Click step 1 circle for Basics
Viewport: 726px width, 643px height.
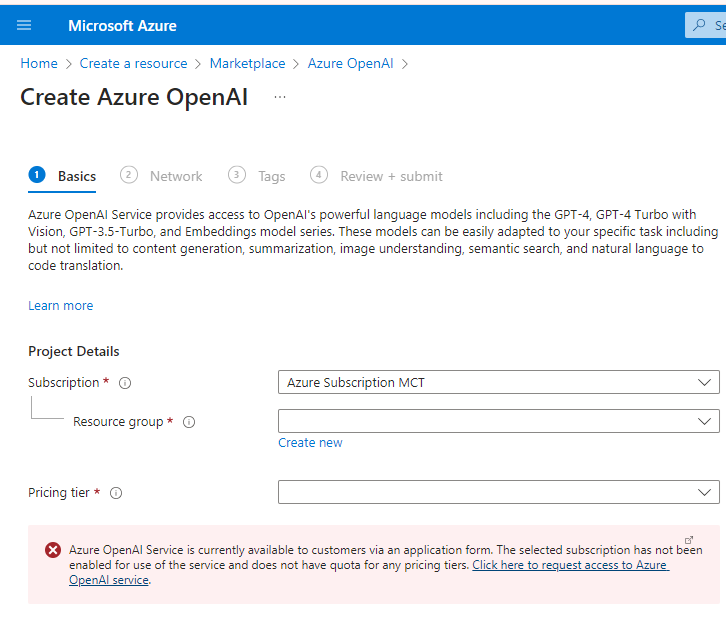[37, 175]
